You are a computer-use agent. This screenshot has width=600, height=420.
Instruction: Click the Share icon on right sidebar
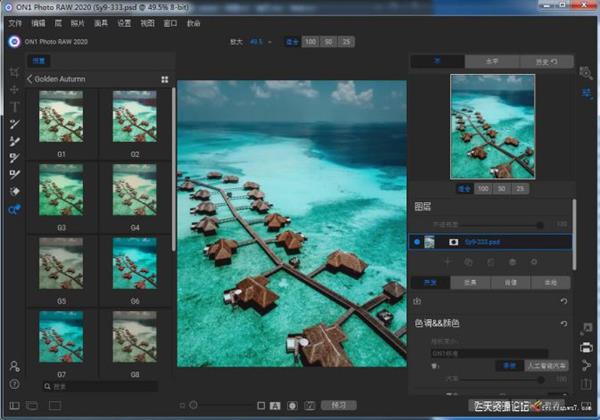586,366
